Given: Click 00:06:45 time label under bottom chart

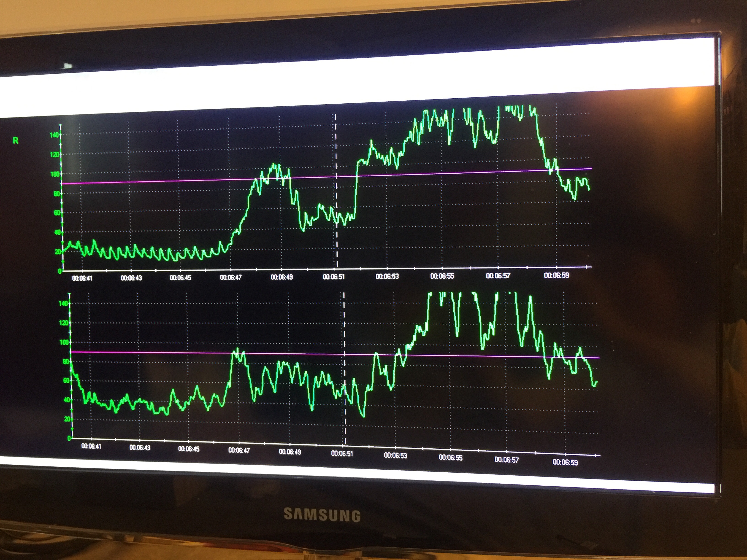Looking at the screenshot, I should (189, 449).
